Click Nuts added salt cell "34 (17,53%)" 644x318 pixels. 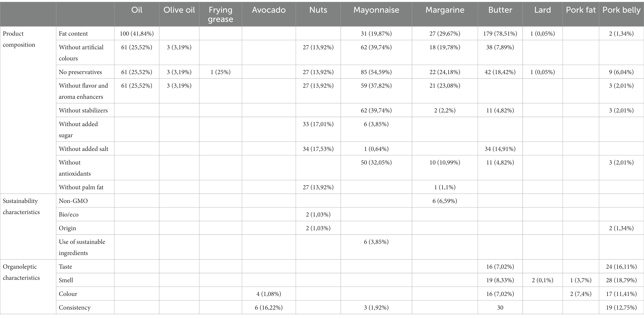tap(318, 149)
